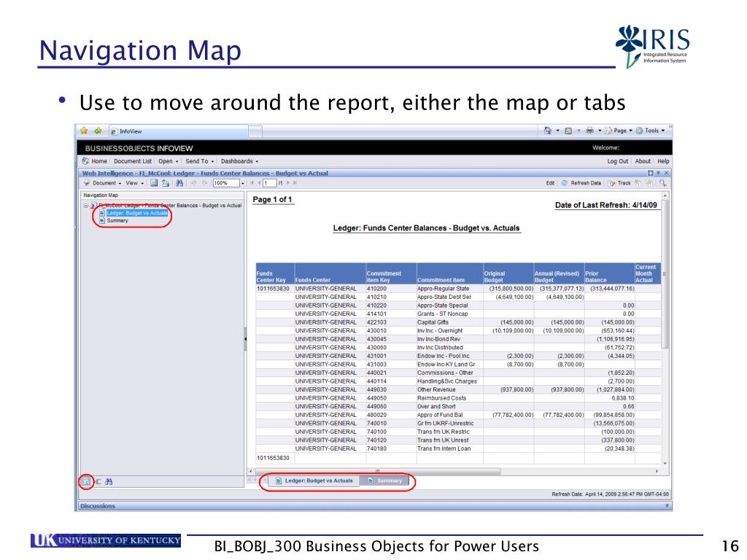Click the Favorites star icon
Screen dimensions: 747x560
(85, 131)
